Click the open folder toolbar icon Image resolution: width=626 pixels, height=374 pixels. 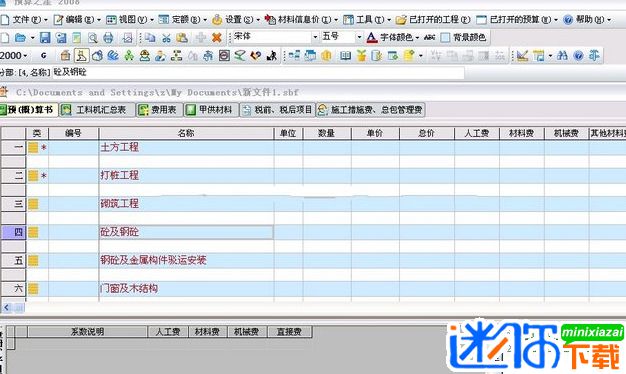tap(20, 38)
